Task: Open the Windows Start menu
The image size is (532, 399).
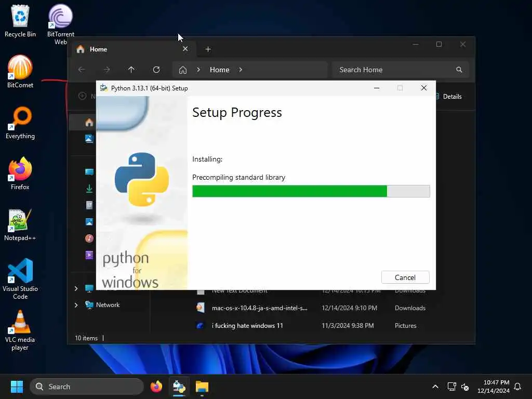Action: coord(17,387)
